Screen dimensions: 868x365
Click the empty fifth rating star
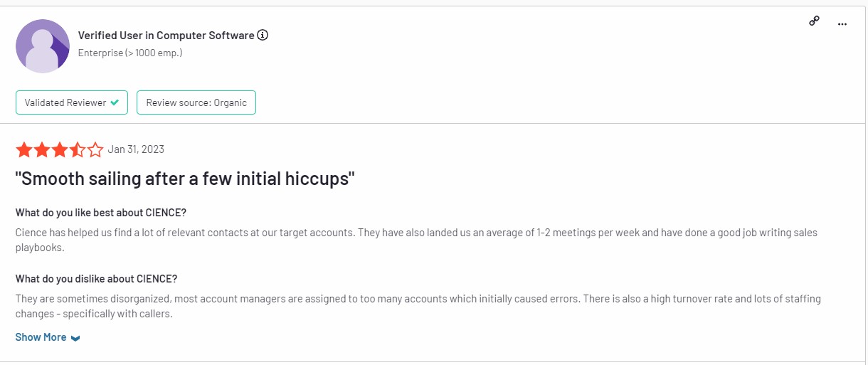95,149
